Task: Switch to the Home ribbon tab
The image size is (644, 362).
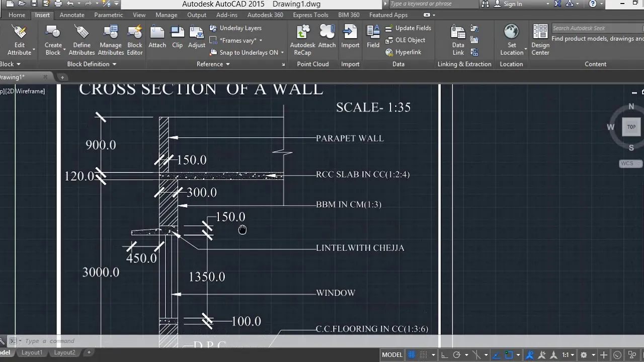Action: point(17,15)
